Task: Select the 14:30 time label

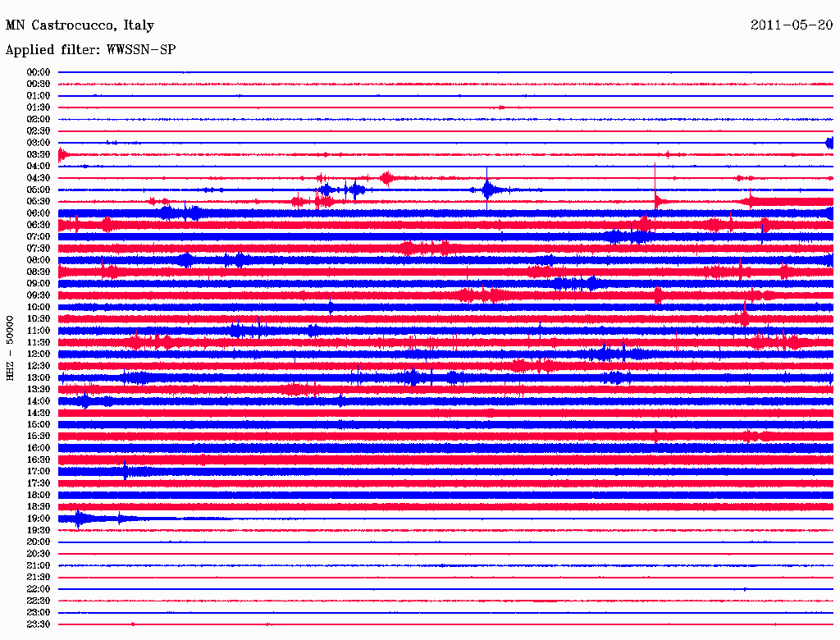Action: [38, 414]
